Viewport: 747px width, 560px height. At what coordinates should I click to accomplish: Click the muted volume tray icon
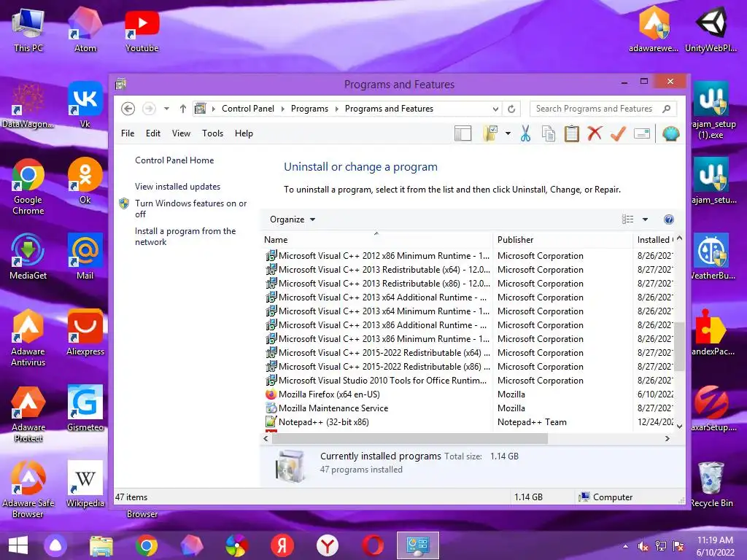click(x=643, y=546)
